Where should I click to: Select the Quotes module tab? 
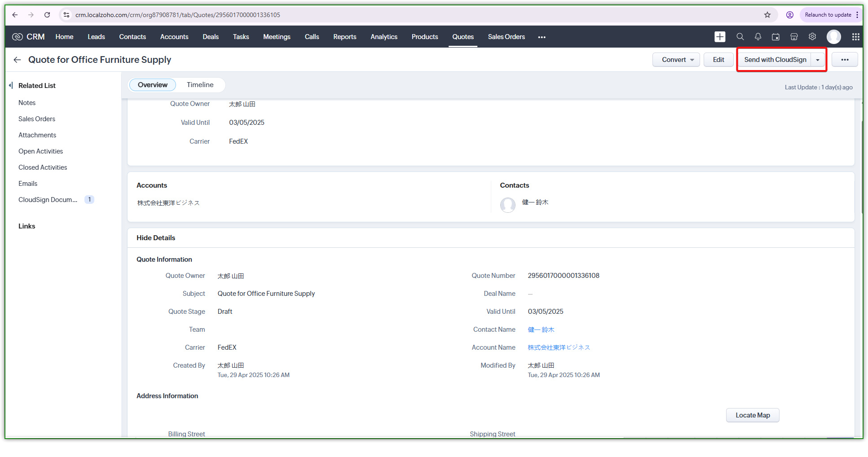coord(463,37)
